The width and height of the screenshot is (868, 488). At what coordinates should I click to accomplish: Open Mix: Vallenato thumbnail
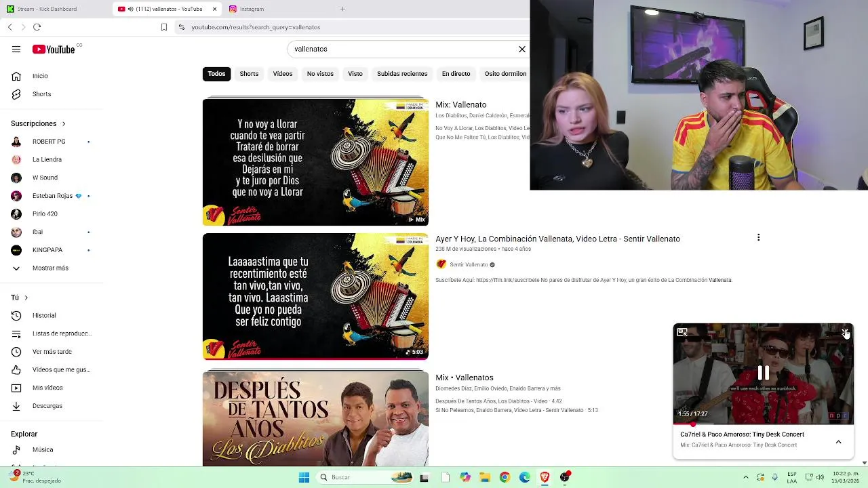(x=315, y=162)
